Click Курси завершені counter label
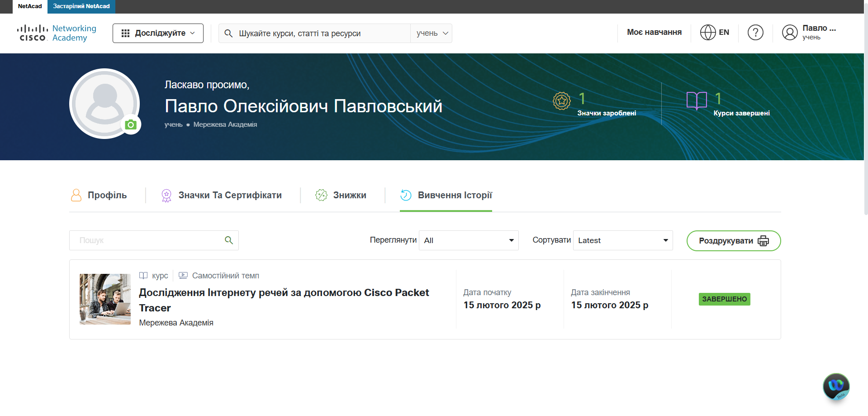Image resolution: width=868 pixels, height=416 pixels. click(741, 113)
